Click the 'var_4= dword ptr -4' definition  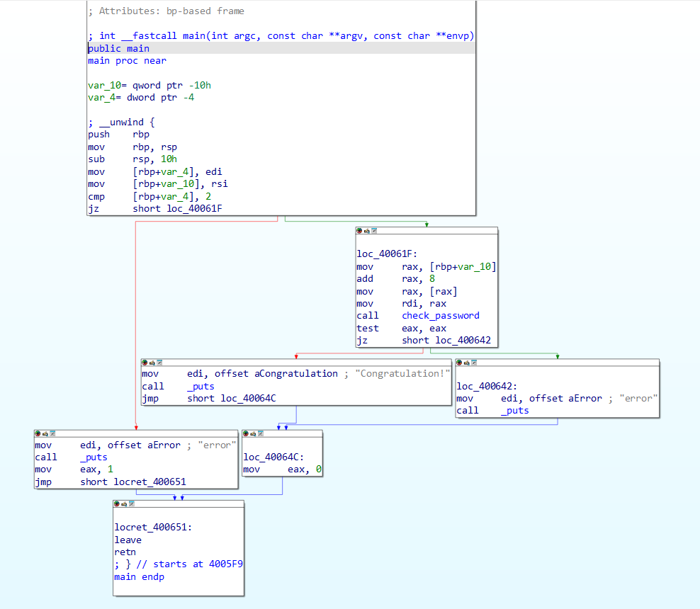(141, 97)
